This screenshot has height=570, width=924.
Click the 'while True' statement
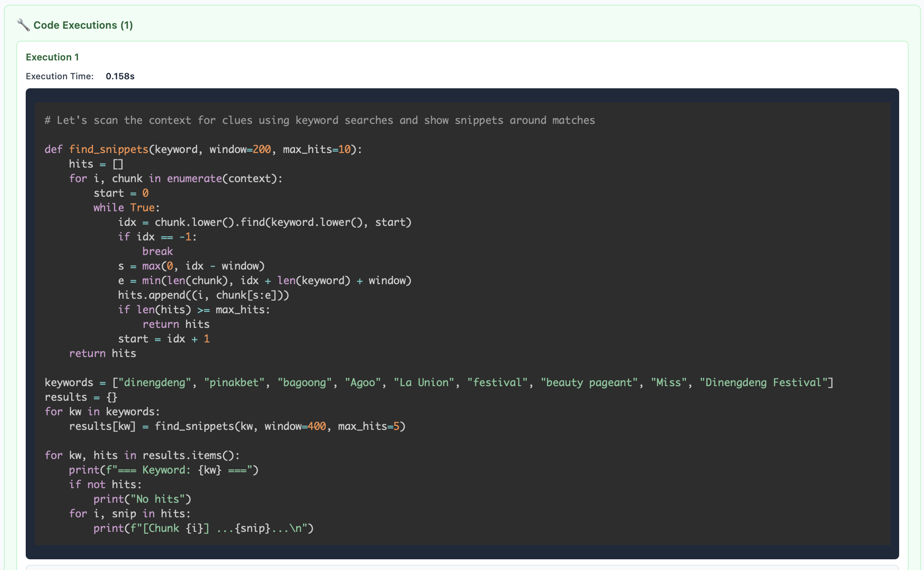(124, 208)
